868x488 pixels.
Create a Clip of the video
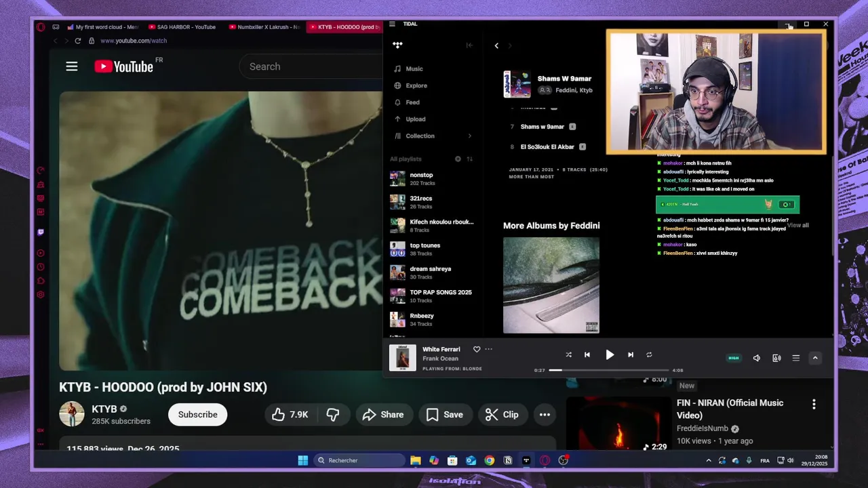[x=502, y=415]
